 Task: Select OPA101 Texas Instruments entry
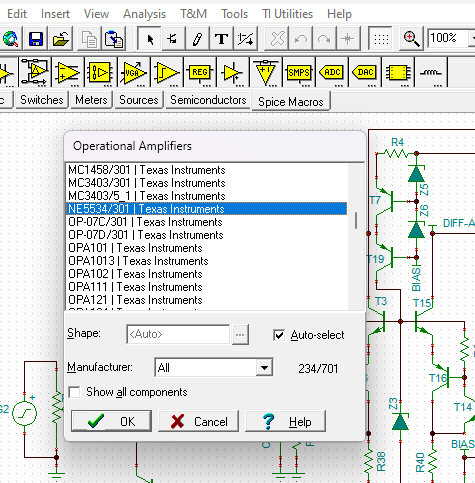coord(207,248)
